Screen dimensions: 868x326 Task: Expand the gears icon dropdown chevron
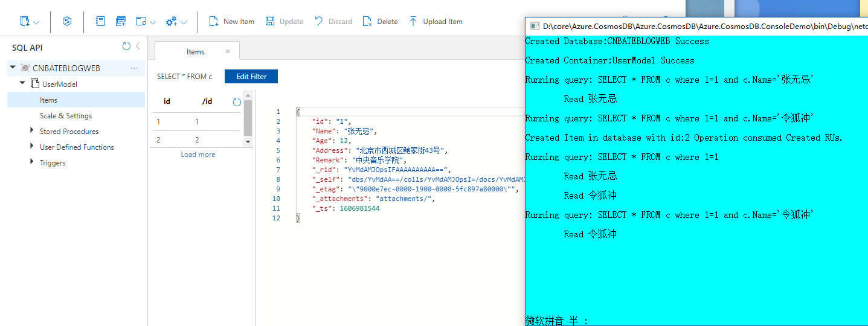[184, 22]
